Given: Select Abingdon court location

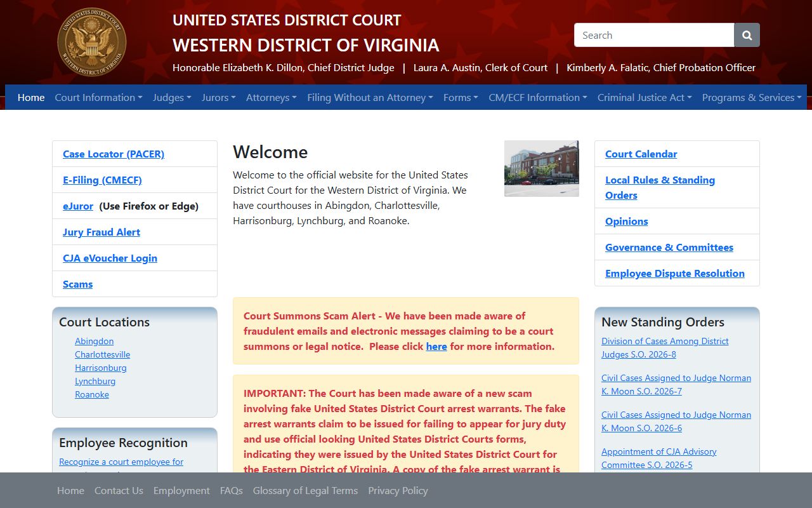Looking at the screenshot, I should [94, 341].
